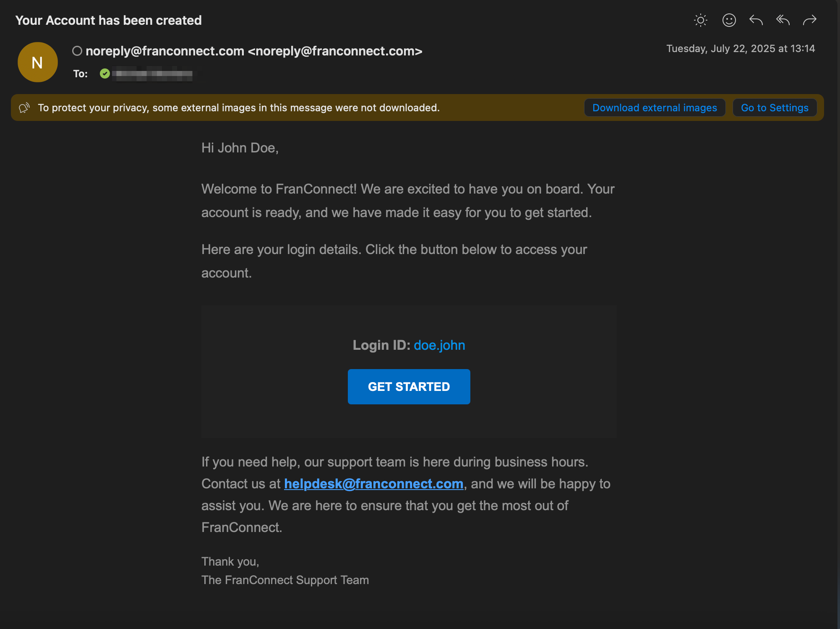The height and width of the screenshot is (629, 840).
Task: Click the blurred recipient address in To field
Action: pyautogui.click(x=154, y=74)
